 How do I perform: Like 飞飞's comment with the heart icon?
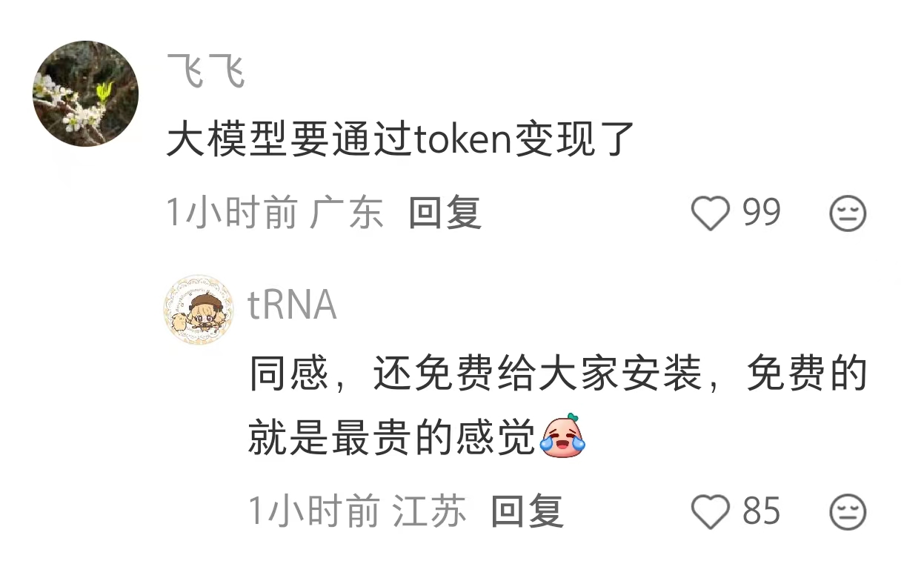710,215
